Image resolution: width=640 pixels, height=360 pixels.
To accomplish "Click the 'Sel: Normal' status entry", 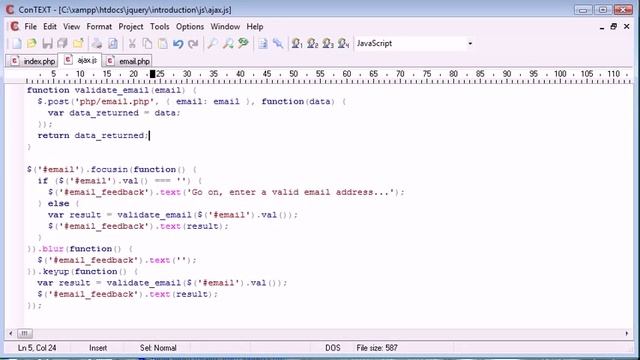I will pos(158,348).
